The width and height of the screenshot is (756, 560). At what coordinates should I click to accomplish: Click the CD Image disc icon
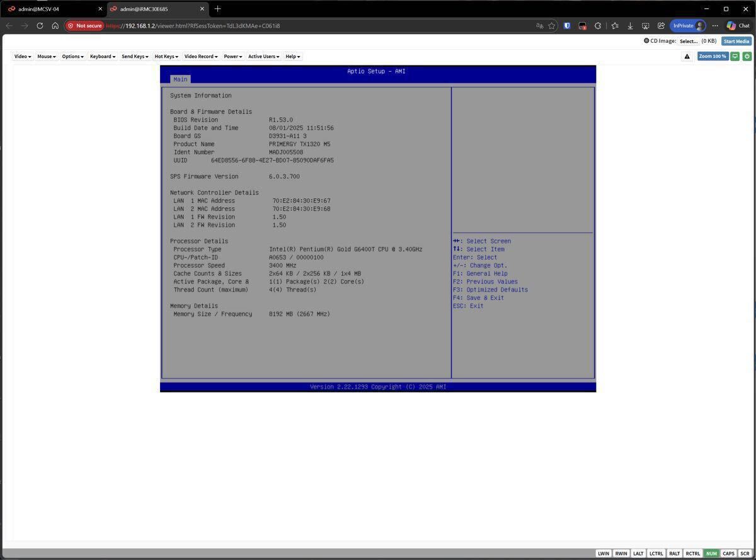[x=646, y=41]
